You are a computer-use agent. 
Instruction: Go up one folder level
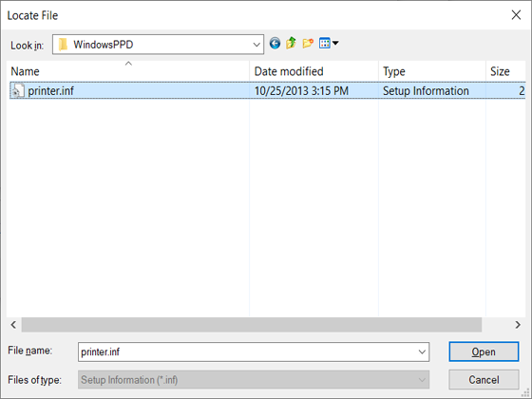291,44
